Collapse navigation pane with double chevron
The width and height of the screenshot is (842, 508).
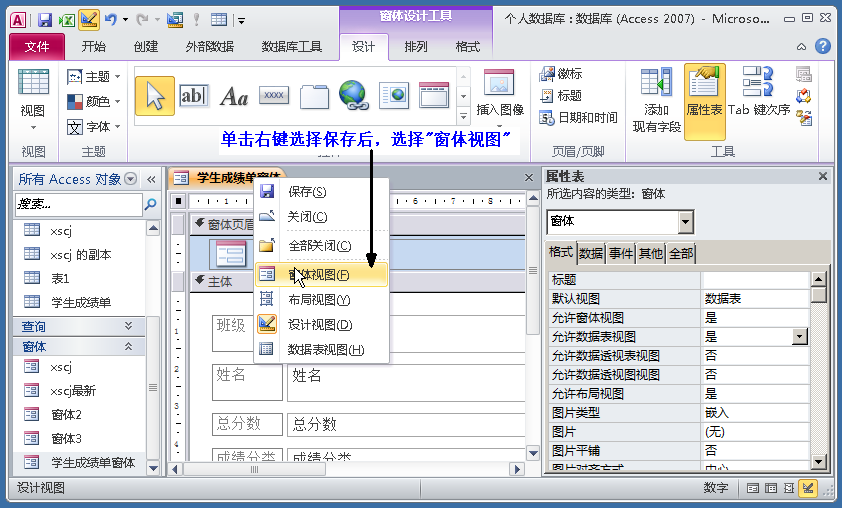click(151, 179)
